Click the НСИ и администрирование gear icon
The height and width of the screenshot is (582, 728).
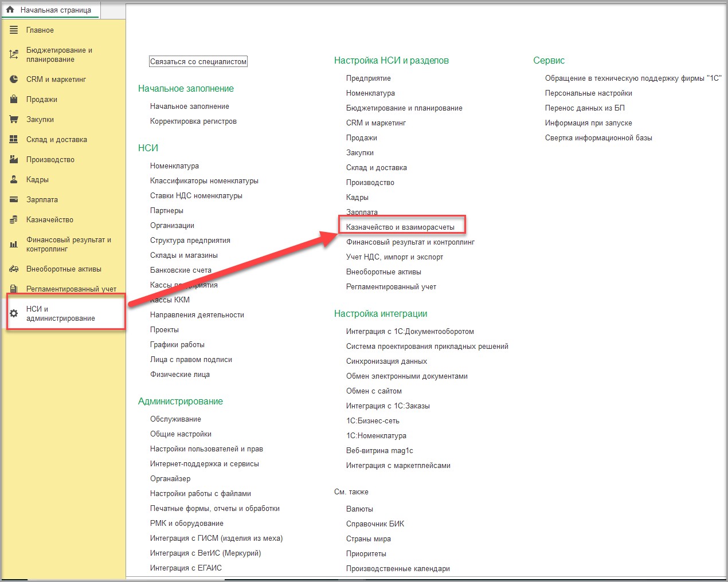pos(14,313)
